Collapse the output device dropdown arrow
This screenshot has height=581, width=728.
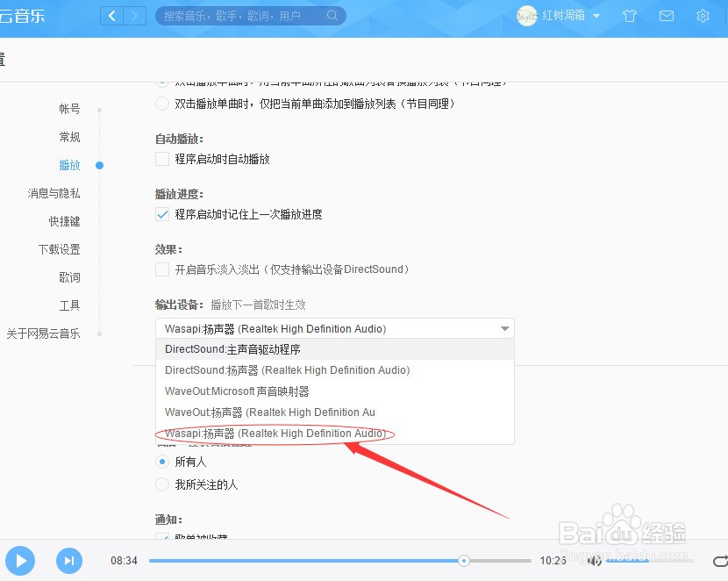coord(504,329)
